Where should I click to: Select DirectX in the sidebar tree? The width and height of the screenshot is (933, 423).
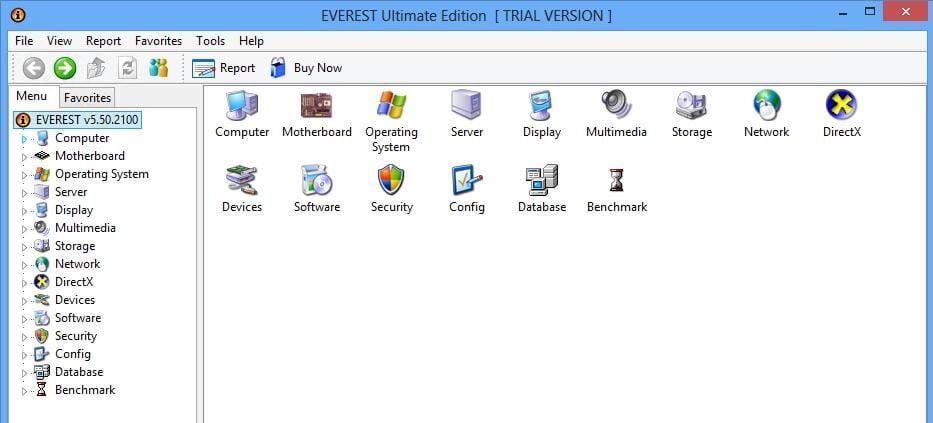(x=74, y=282)
